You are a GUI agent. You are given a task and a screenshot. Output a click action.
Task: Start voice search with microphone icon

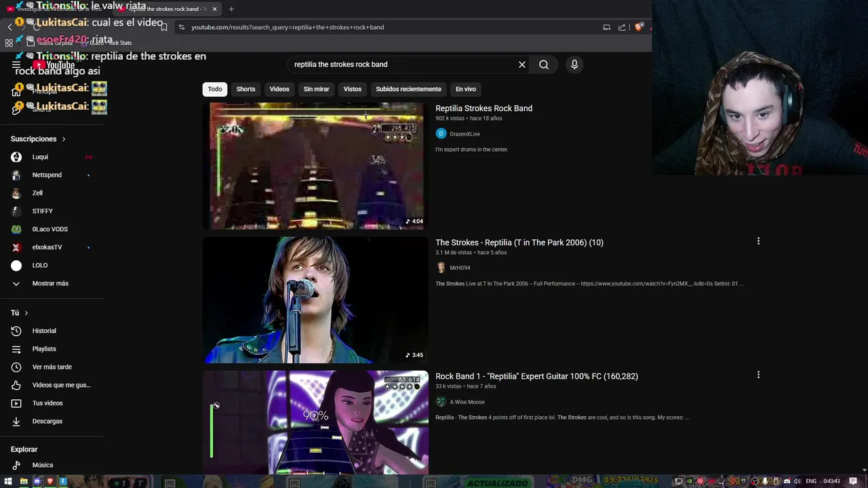(574, 64)
